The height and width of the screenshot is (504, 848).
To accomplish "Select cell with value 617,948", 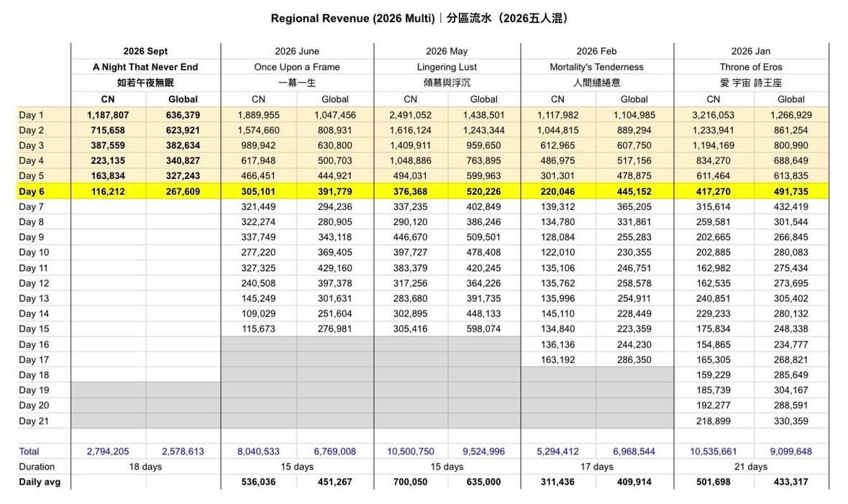I will pyautogui.click(x=258, y=160).
